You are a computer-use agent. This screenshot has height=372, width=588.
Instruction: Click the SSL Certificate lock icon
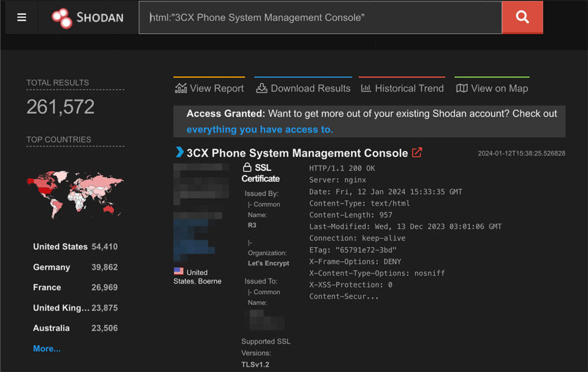(x=247, y=167)
